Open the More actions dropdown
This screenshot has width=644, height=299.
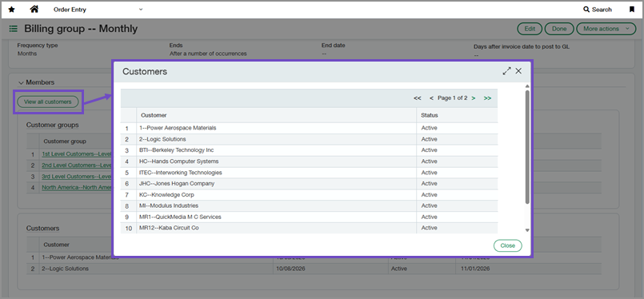pos(606,29)
